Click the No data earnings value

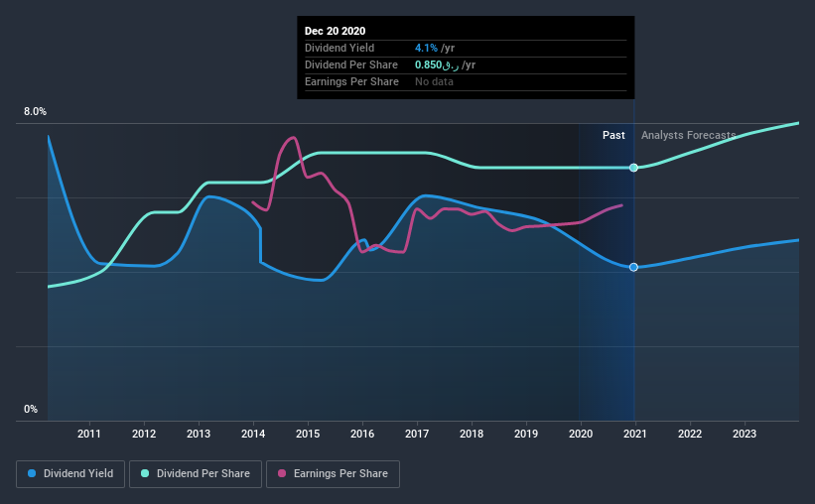tap(434, 81)
